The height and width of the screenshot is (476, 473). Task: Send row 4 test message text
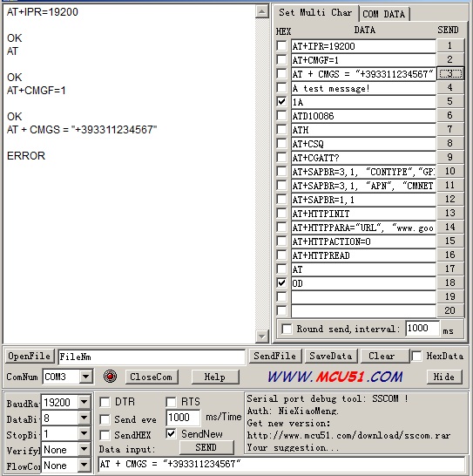pyautogui.click(x=450, y=87)
